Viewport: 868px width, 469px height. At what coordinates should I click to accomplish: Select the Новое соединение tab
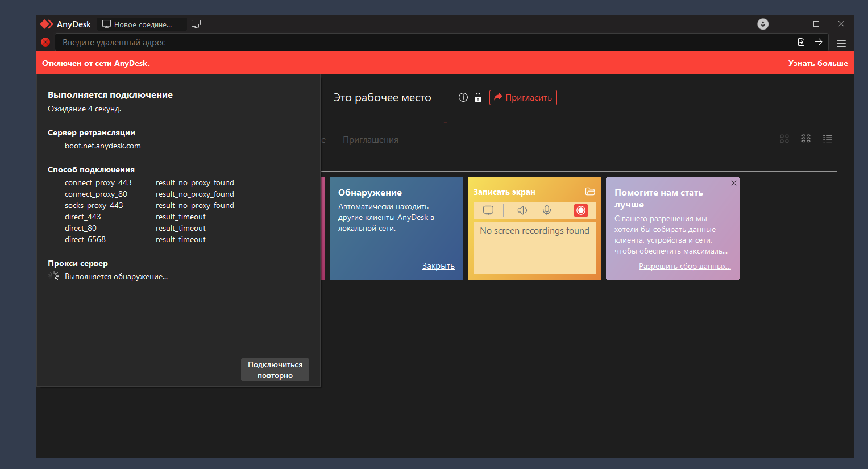pos(142,24)
